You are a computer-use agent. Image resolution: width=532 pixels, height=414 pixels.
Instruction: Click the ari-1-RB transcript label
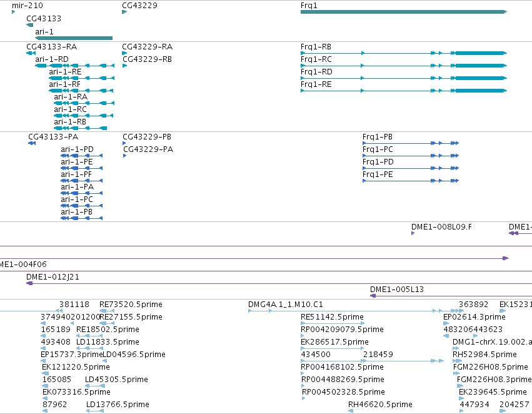coord(70,122)
